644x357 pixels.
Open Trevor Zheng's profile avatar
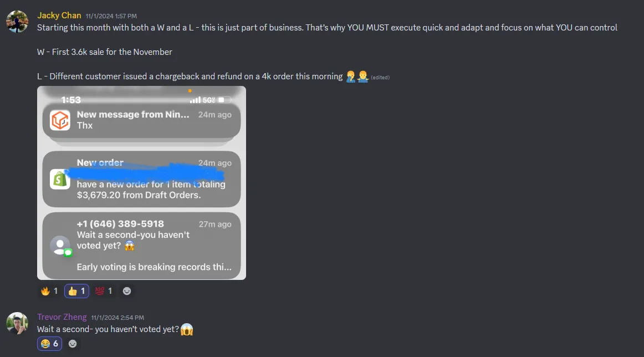17,323
